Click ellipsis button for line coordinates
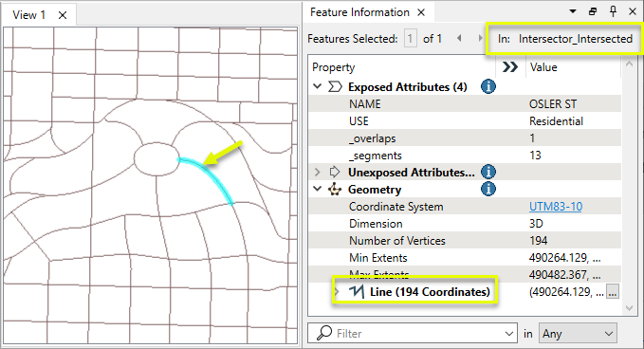Viewport: 644px width, 349px height. (613, 292)
